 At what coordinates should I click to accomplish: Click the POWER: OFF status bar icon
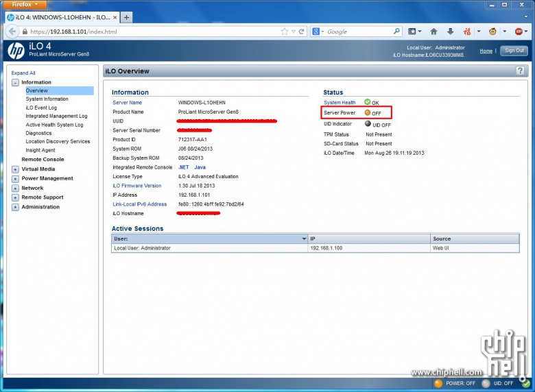click(438, 383)
